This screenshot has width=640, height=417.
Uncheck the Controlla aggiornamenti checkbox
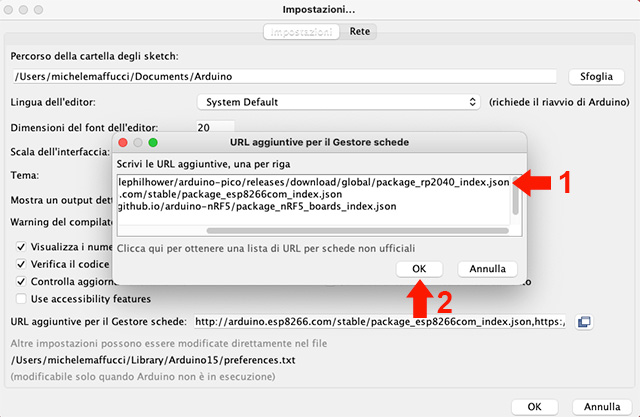pos(22,282)
